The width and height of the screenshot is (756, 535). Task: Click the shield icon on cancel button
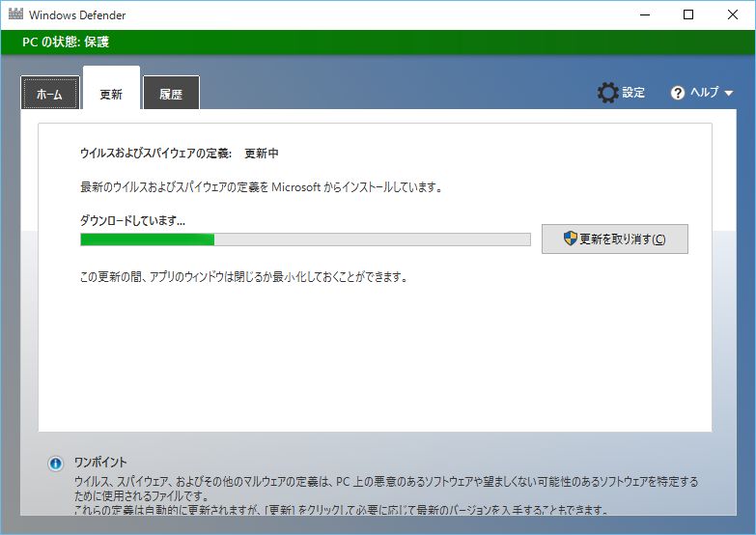pos(571,238)
